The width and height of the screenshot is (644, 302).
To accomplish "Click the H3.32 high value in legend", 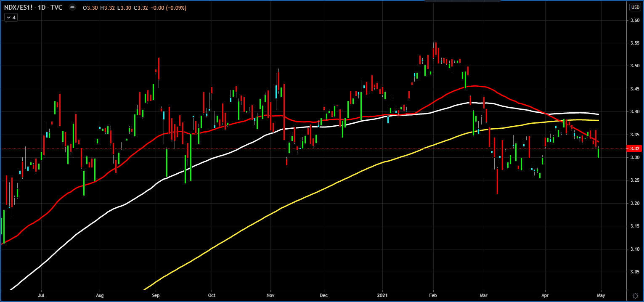I will tap(107, 8).
